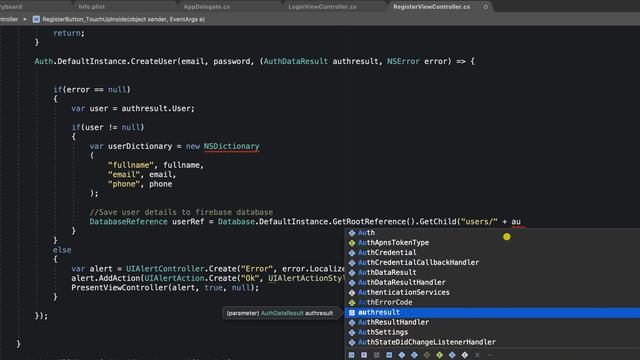
Task: Click the else keyword
Action: [x=62, y=250]
